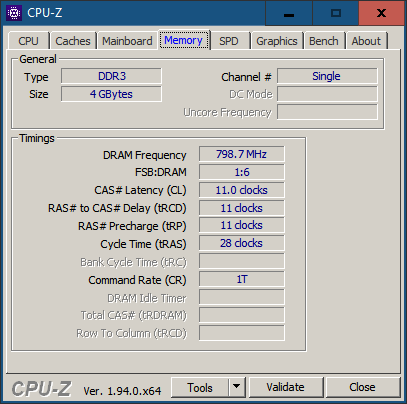Click the CPU-Z logo at bottom left
407x404 pixels.
[x=42, y=389]
